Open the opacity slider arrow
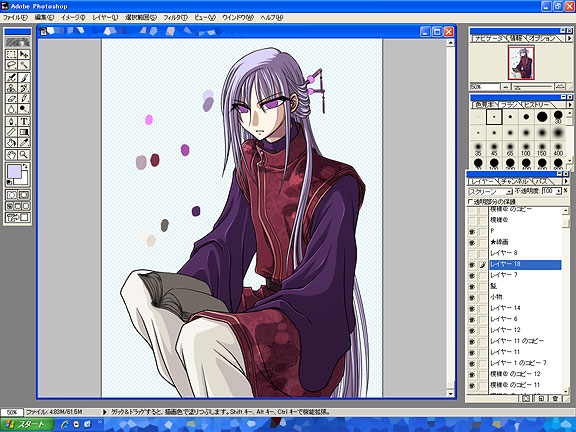Viewport: 576px width, 432px height. tap(559, 191)
